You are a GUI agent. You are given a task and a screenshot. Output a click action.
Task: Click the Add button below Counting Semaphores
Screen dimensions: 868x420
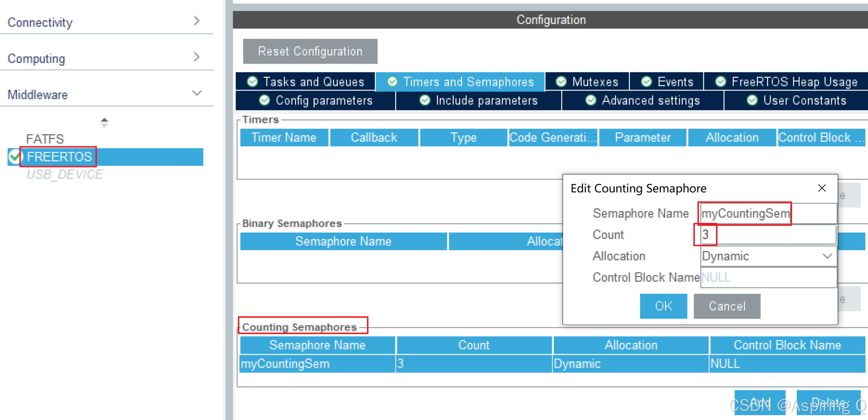(760, 403)
